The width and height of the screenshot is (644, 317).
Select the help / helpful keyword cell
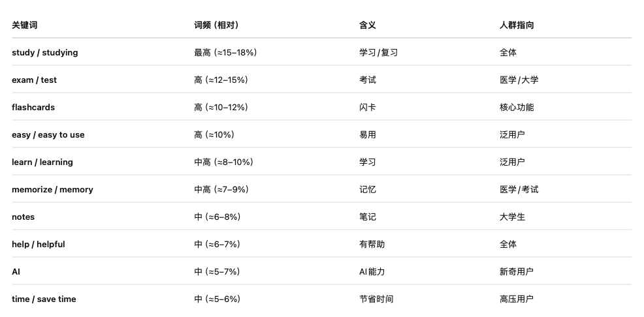point(39,245)
